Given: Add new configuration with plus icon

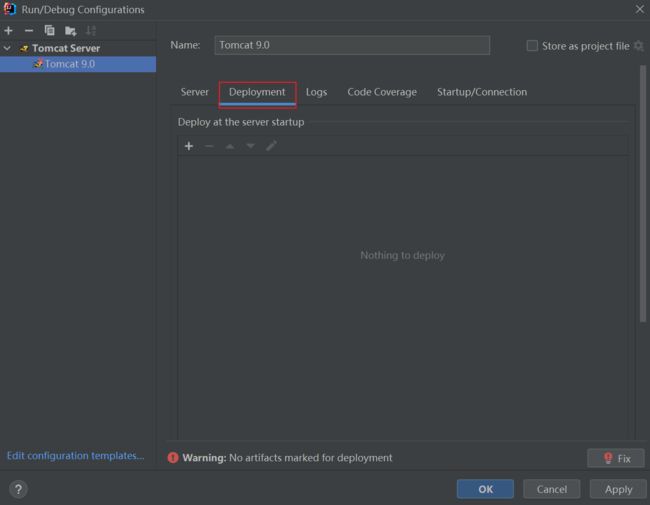Looking at the screenshot, I should (x=8, y=31).
